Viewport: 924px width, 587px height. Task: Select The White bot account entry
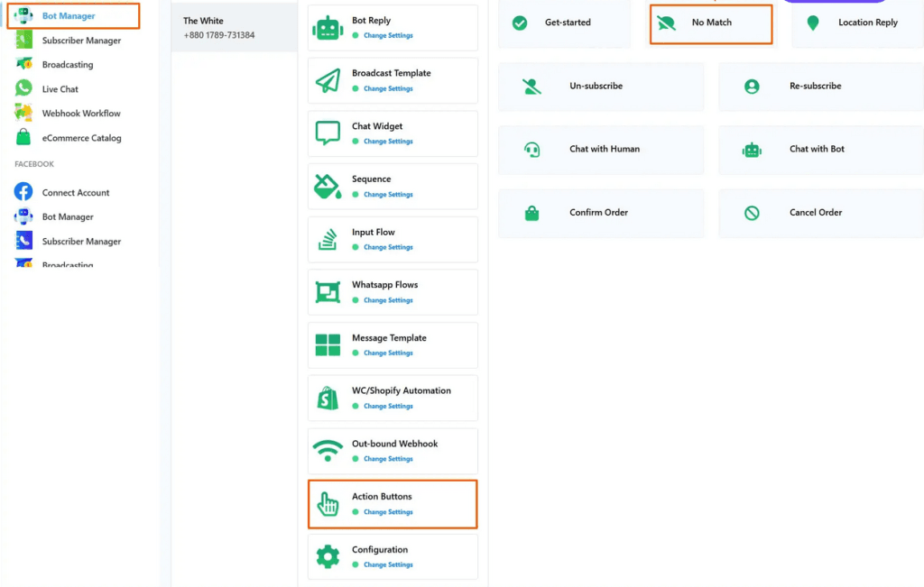[x=234, y=27]
